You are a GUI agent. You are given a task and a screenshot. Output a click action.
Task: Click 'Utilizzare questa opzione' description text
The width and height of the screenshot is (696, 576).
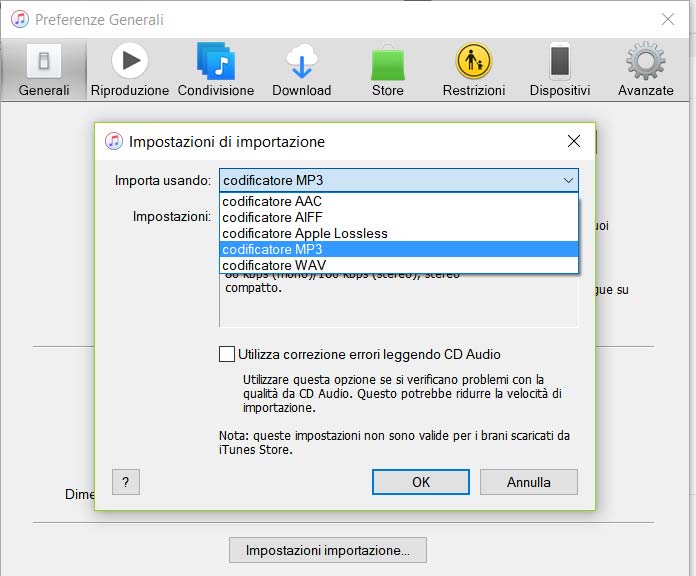pyautogui.click(x=402, y=394)
